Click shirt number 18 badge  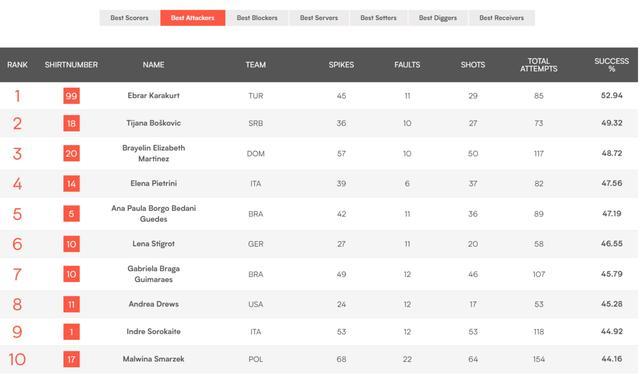click(71, 123)
